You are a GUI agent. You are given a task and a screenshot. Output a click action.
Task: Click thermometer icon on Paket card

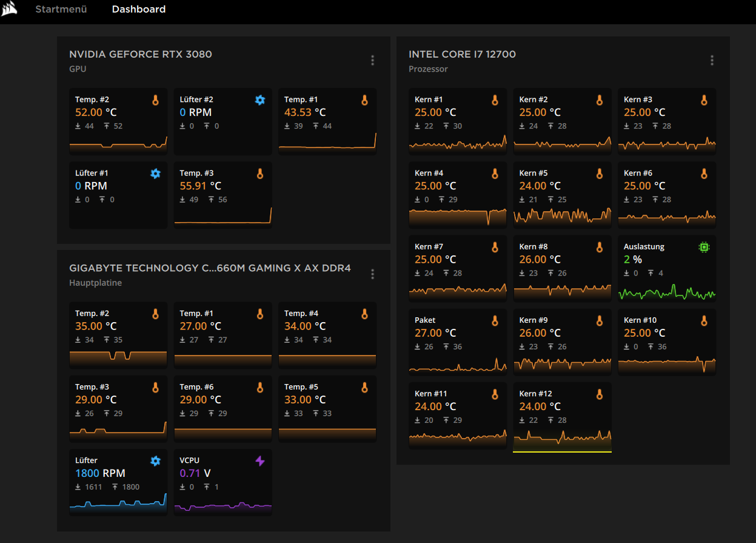tap(495, 320)
